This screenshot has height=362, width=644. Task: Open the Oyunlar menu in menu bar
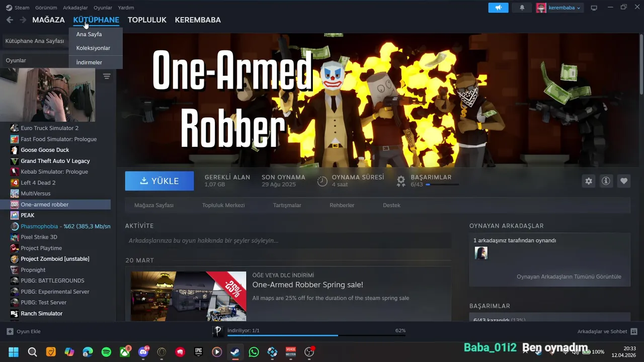pos(103,8)
